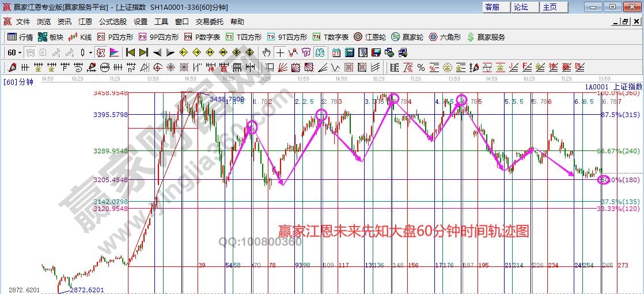Click the calendar icon in toolbar

336,52
